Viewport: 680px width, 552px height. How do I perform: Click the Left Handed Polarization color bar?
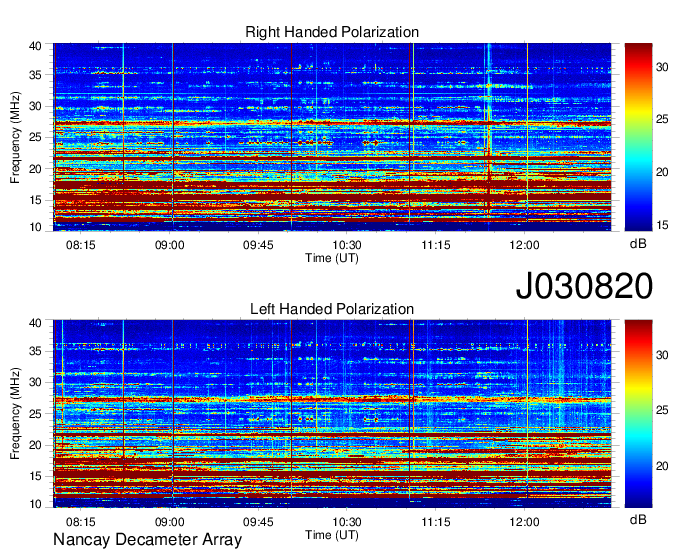tap(638, 414)
